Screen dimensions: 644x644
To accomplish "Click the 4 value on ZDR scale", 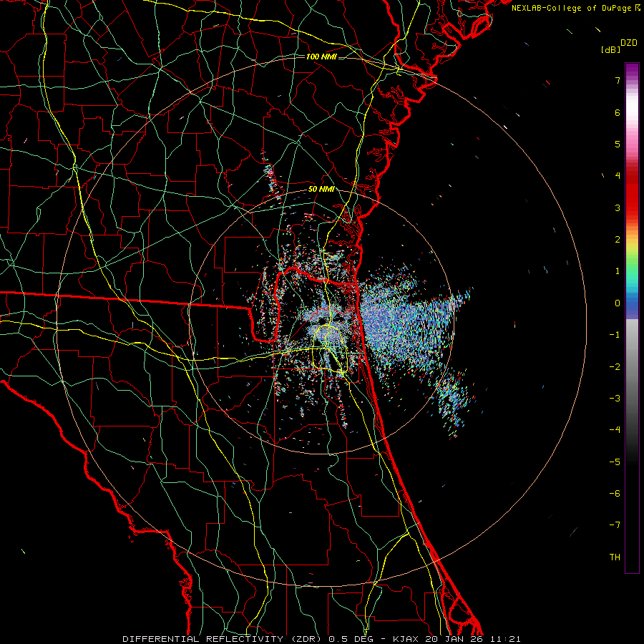I will click(618, 176).
